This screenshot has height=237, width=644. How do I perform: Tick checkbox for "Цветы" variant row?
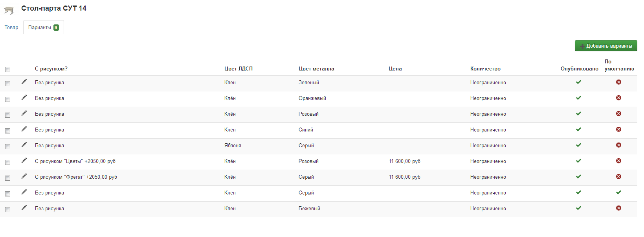(x=7, y=162)
